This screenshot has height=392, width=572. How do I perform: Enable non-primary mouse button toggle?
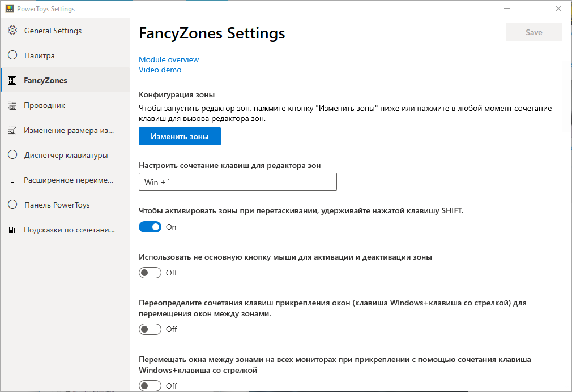coord(150,273)
